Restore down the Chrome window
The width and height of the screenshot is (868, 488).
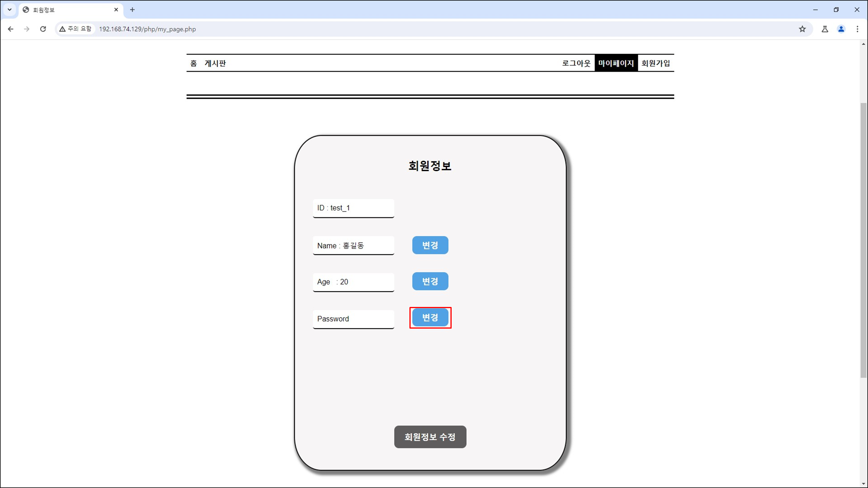point(836,10)
